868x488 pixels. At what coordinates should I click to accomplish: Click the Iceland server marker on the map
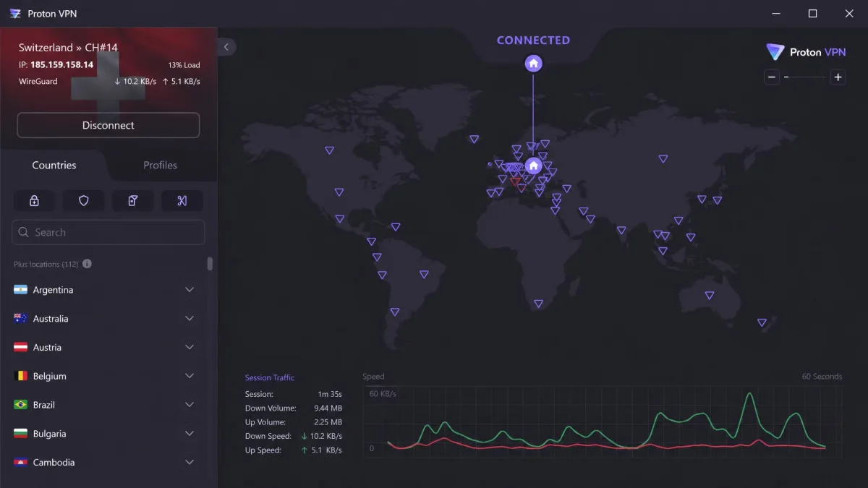click(474, 139)
